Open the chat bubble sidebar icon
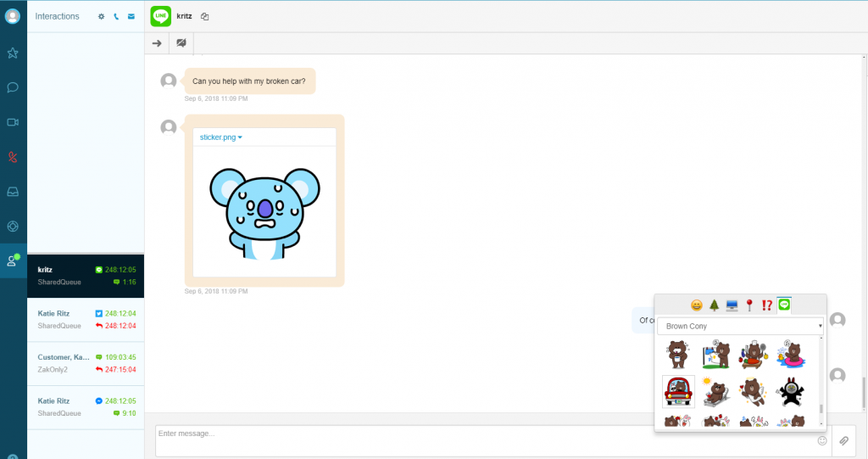Screen dimensions: 868x459 (13, 87)
